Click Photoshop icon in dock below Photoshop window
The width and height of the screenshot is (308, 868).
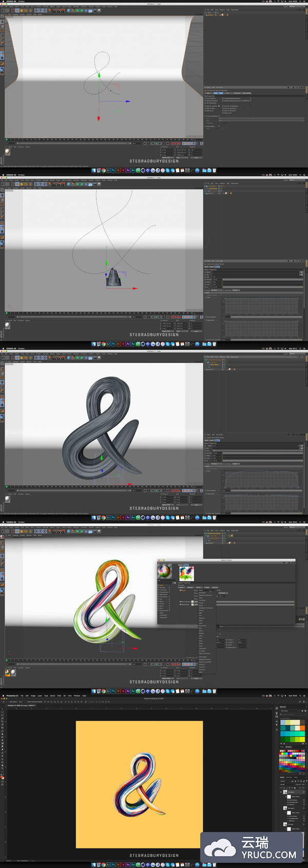(x=113, y=864)
